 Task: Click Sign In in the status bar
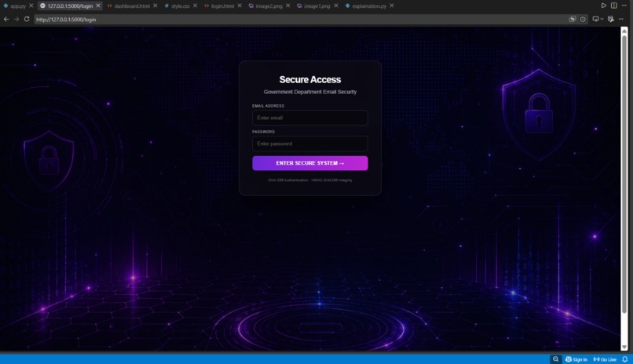576,359
